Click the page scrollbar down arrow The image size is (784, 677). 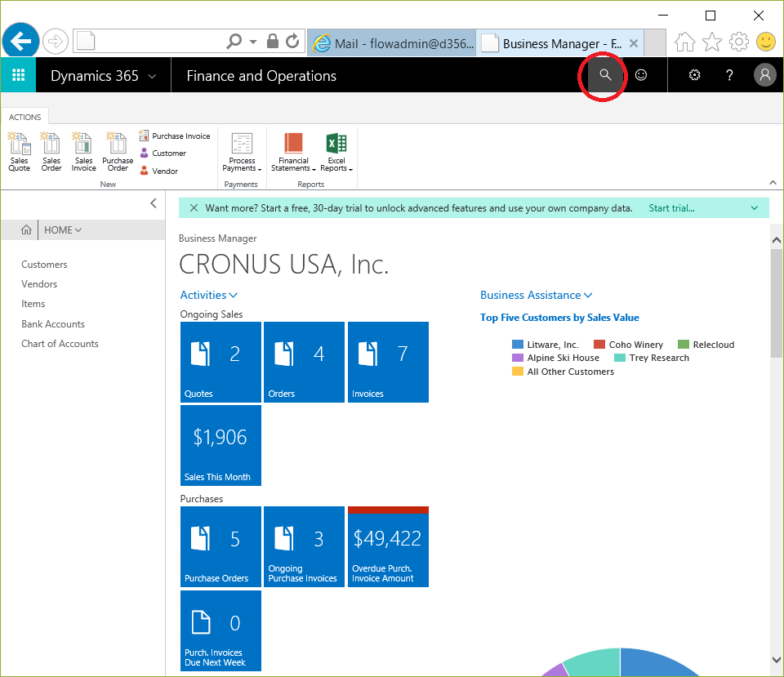coord(776,660)
